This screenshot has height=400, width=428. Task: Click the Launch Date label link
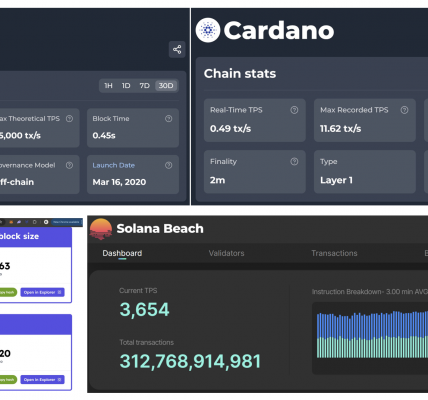pos(114,165)
